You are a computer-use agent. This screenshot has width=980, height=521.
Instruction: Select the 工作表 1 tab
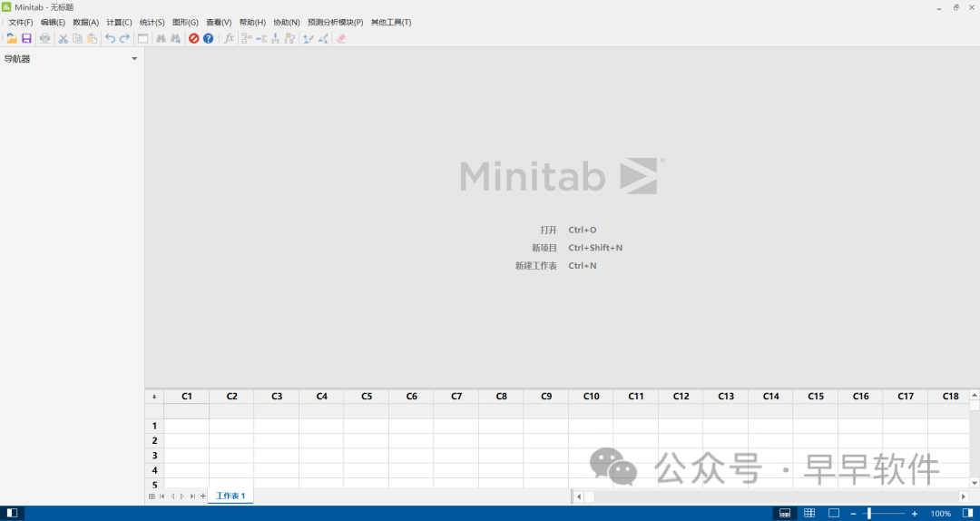coord(230,496)
